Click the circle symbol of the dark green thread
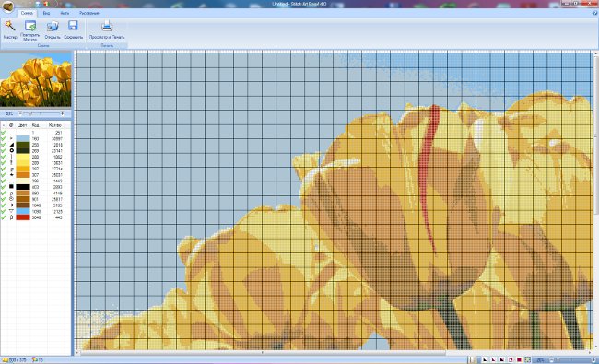599x364 pixels. pyautogui.click(x=11, y=150)
